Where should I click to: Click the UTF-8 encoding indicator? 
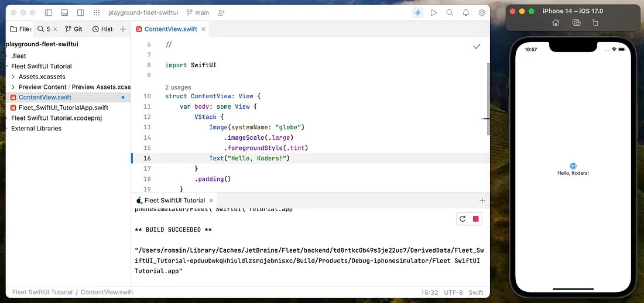(x=453, y=292)
